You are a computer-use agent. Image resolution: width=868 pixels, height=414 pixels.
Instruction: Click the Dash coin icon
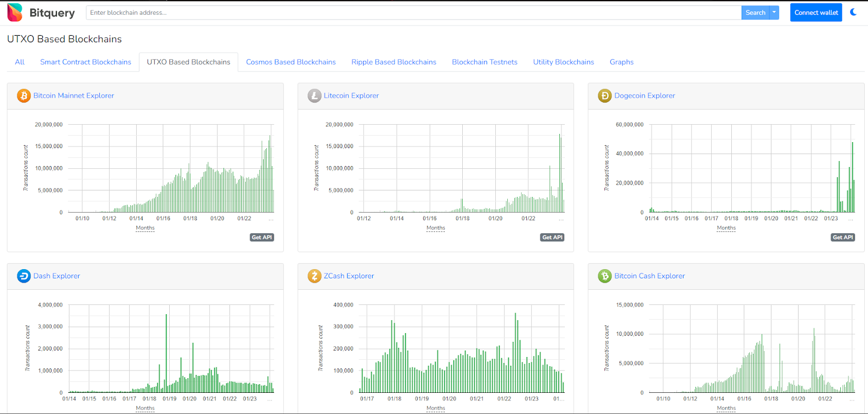(x=24, y=276)
